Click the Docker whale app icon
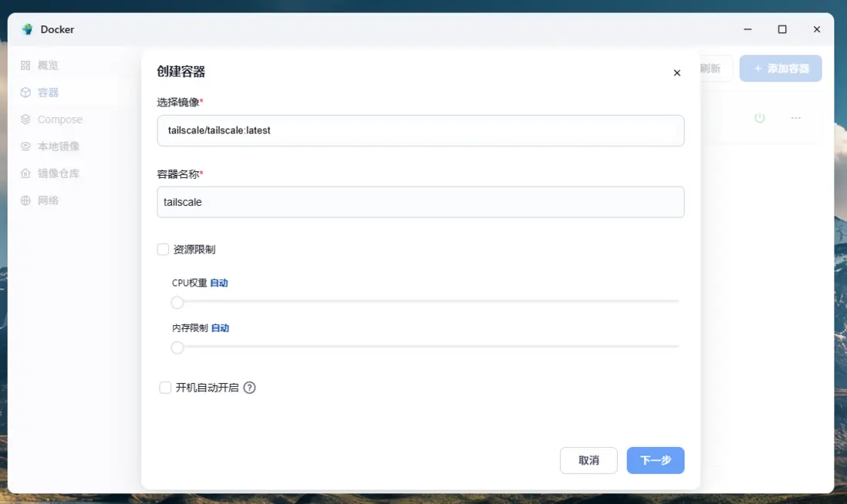 (28, 29)
